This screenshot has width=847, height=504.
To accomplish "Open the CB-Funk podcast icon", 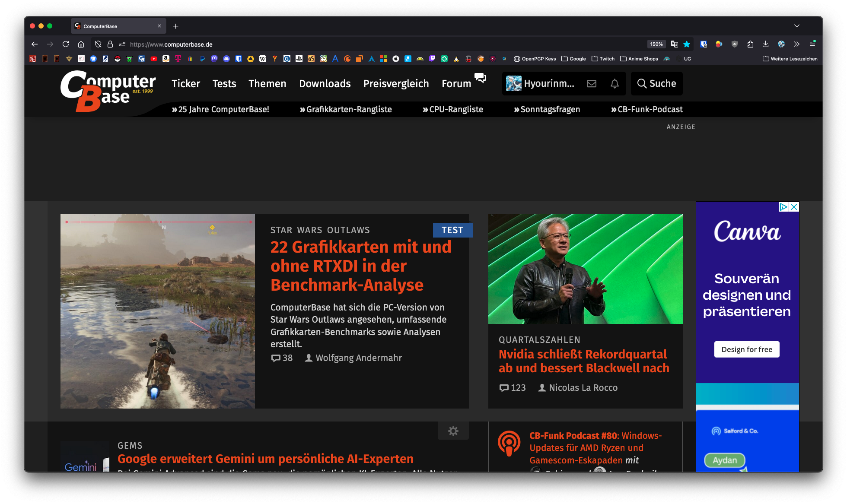I will (x=509, y=443).
